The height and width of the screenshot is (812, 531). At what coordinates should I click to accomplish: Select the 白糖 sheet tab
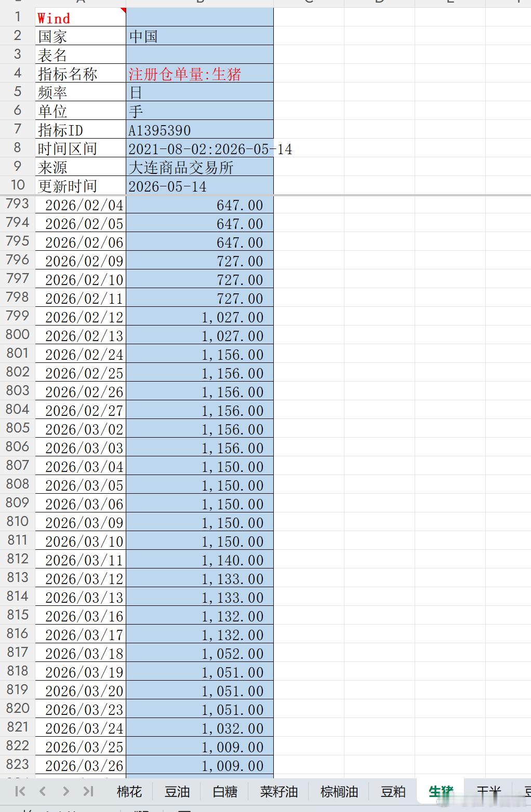(225, 792)
